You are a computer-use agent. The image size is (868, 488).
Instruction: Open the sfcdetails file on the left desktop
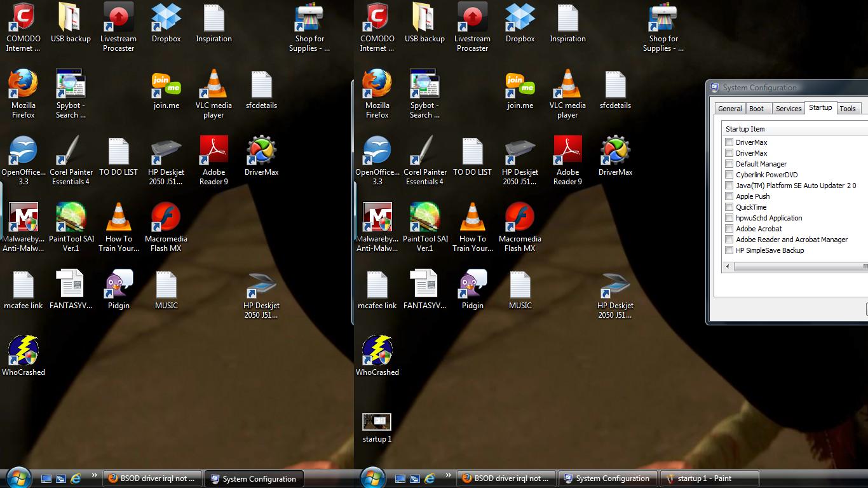pos(261,90)
